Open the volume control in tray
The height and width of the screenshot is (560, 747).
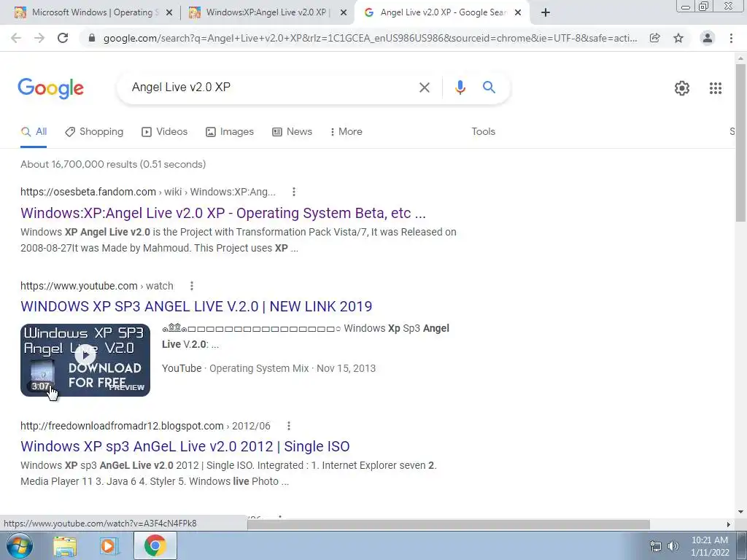pyautogui.click(x=673, y=546)
